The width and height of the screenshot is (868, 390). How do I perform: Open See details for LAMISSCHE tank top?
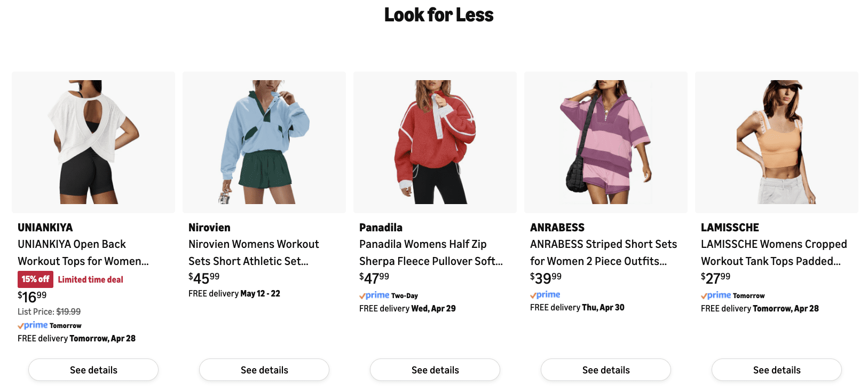777,370
